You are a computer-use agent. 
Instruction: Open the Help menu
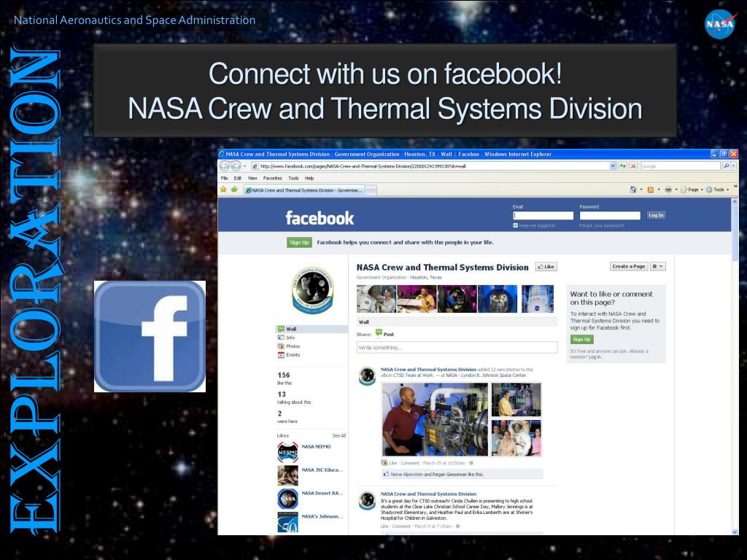point(309,178)
